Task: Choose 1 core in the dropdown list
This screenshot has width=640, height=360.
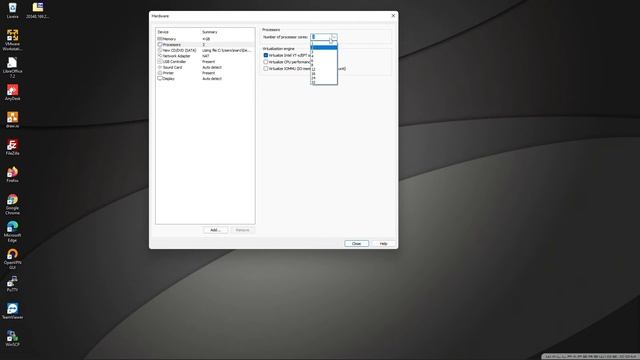Action: pos(324,43)
